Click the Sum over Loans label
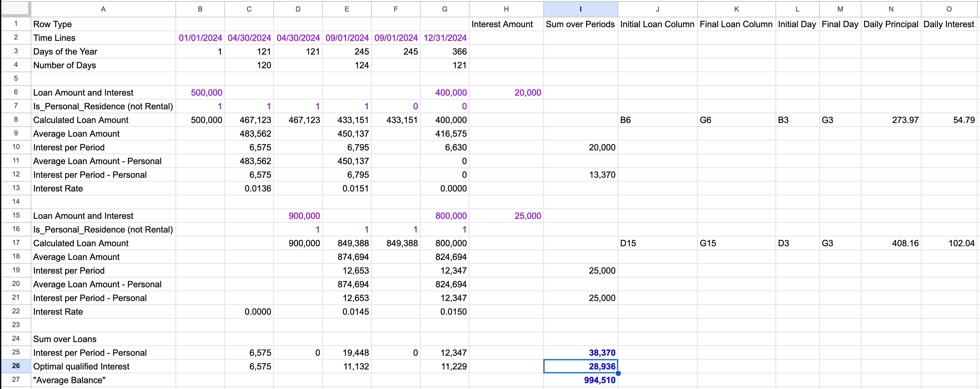 (103, 339)
